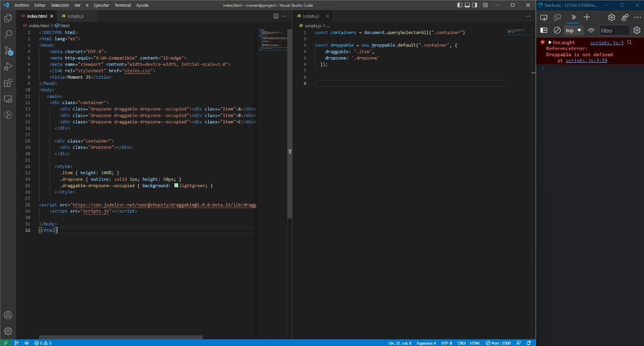Click the lightgreen color swatch on line 25
Image resolution: width=644 pixels, height=346 pixels.
[x=176, y=185]
